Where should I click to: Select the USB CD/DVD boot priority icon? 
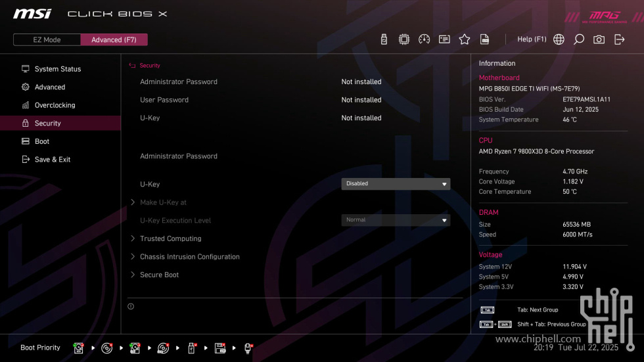pyautogui.click(x=163, y=348)
